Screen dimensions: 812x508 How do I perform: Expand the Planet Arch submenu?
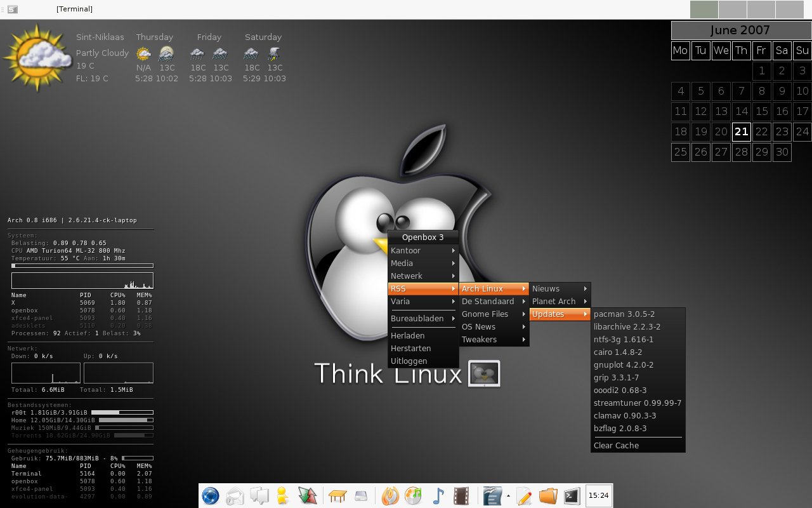pyautogui.click(x=553, y=301)
